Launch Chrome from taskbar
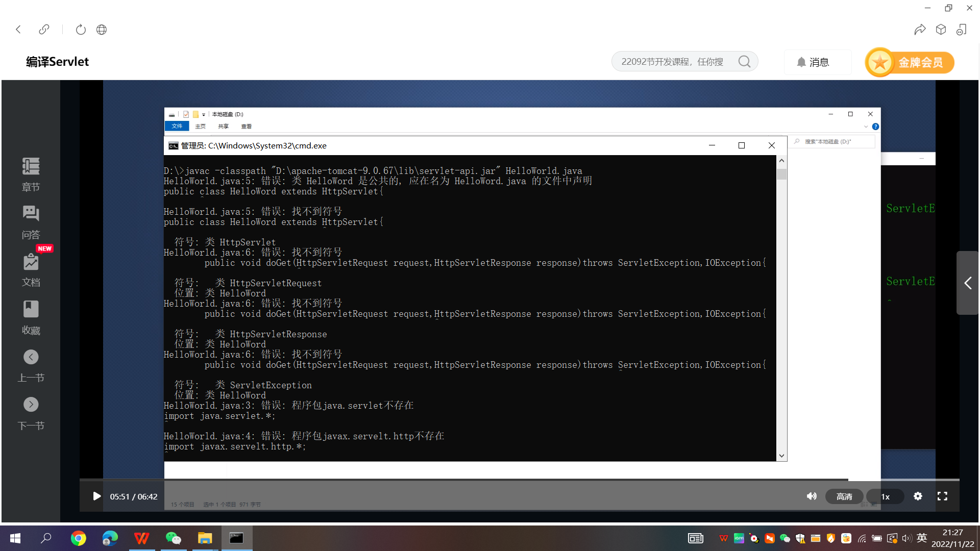Viewport: 980px width, 551px height. [79, 538]
